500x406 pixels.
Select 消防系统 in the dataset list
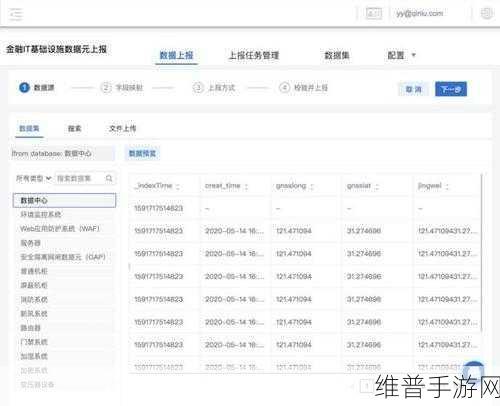(x=34, y=300)
